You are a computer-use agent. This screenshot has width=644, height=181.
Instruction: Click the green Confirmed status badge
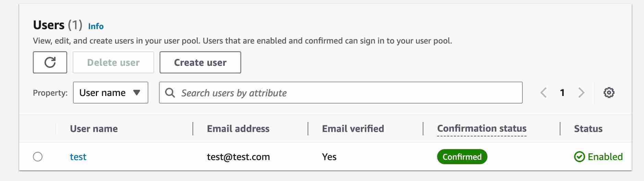(x=462, y=157)
